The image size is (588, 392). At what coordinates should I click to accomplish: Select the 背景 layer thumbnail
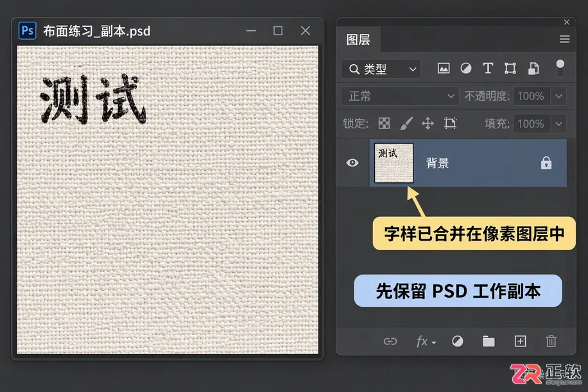pyautogui.click(x=393, y=163)
